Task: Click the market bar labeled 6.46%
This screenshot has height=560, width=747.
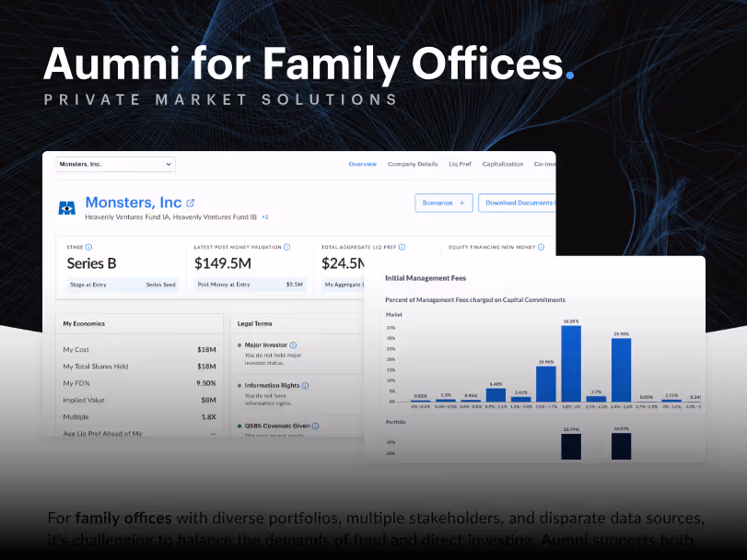Action: click(x=496, y=395)
